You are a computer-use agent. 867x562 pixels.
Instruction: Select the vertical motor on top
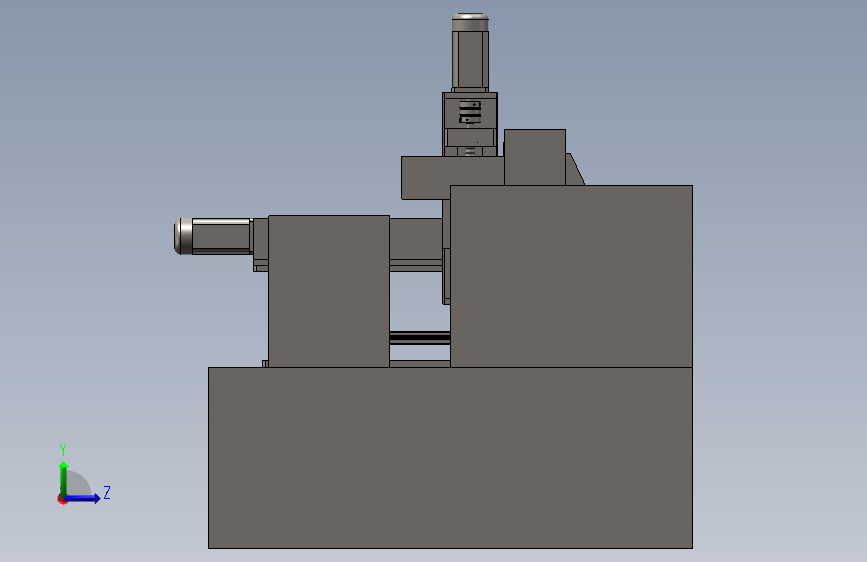[470, 53]
